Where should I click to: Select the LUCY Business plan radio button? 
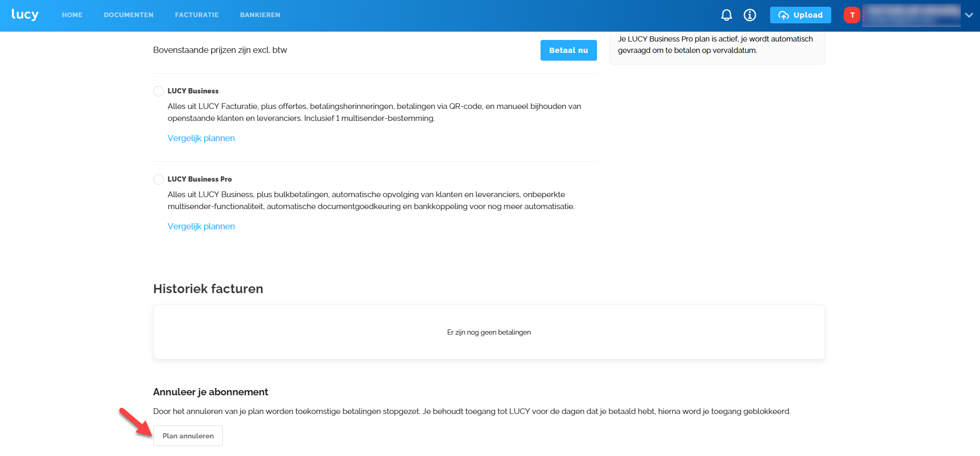point(159,91)
